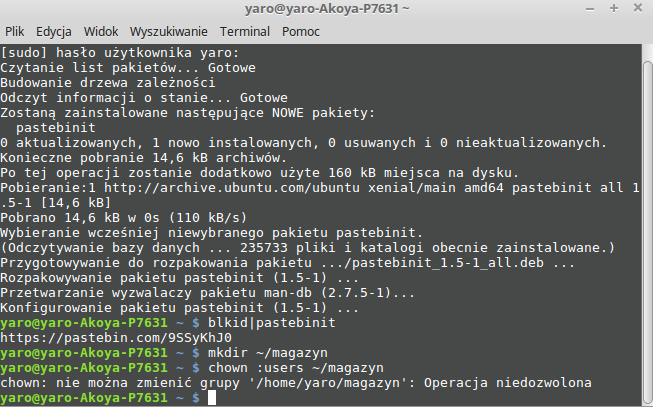653x407 pixels.
Task: Click the terminal cursor block at prompt
Action: tap(212, 398)
